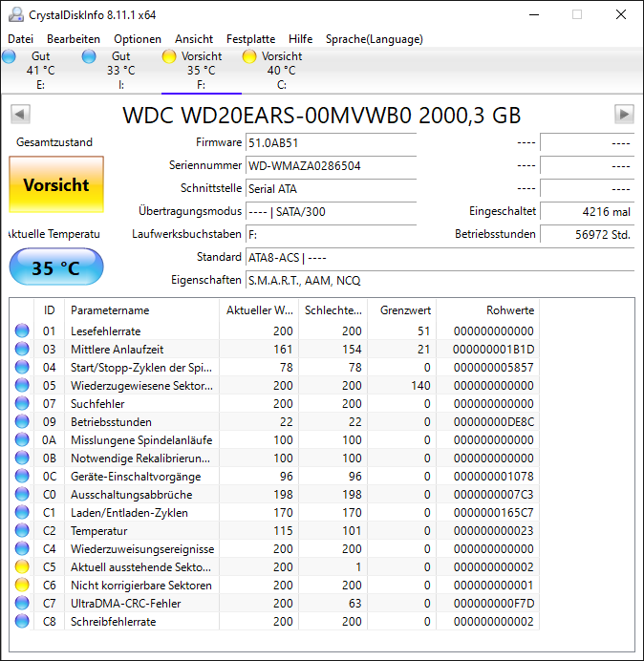Click the yellow Vorsicht health status button
644x661 pixels.
click(56, 184)
